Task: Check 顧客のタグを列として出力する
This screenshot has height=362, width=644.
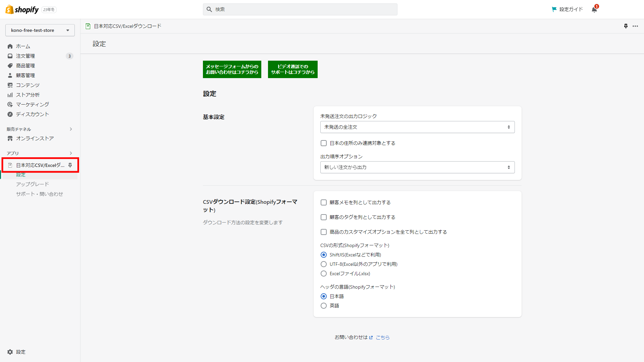Action: point(324,217)
